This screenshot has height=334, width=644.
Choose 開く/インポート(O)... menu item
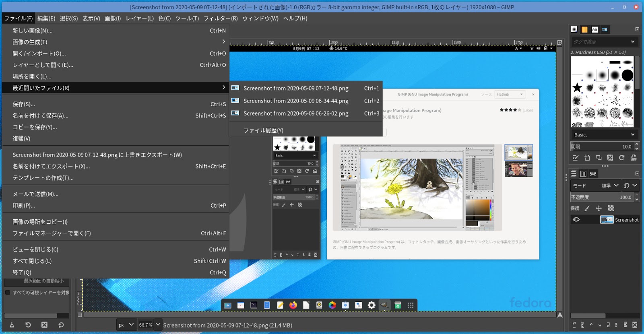coord(116,54)
